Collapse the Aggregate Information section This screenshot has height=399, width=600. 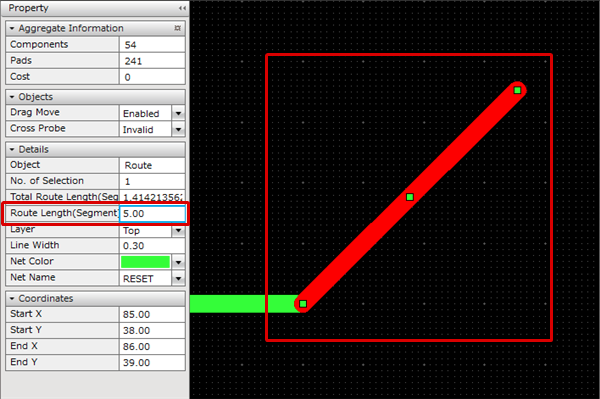point(12,28)
